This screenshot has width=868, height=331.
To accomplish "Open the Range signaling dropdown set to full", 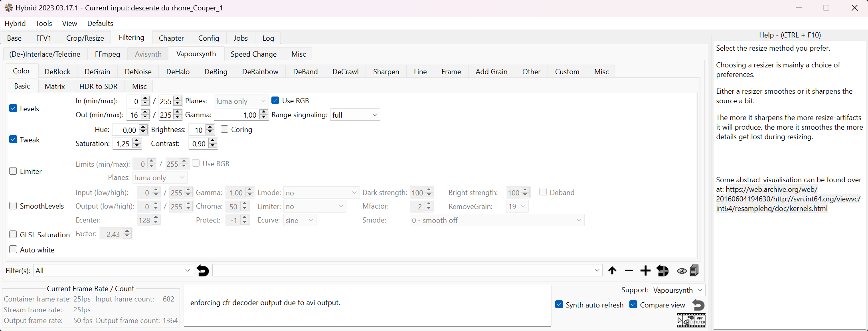I will coord(355,115).
